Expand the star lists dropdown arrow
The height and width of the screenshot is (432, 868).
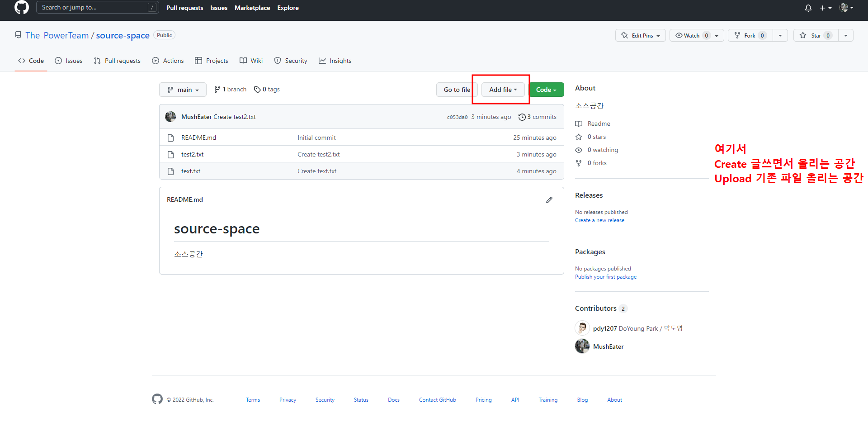(x=846, y=35)
